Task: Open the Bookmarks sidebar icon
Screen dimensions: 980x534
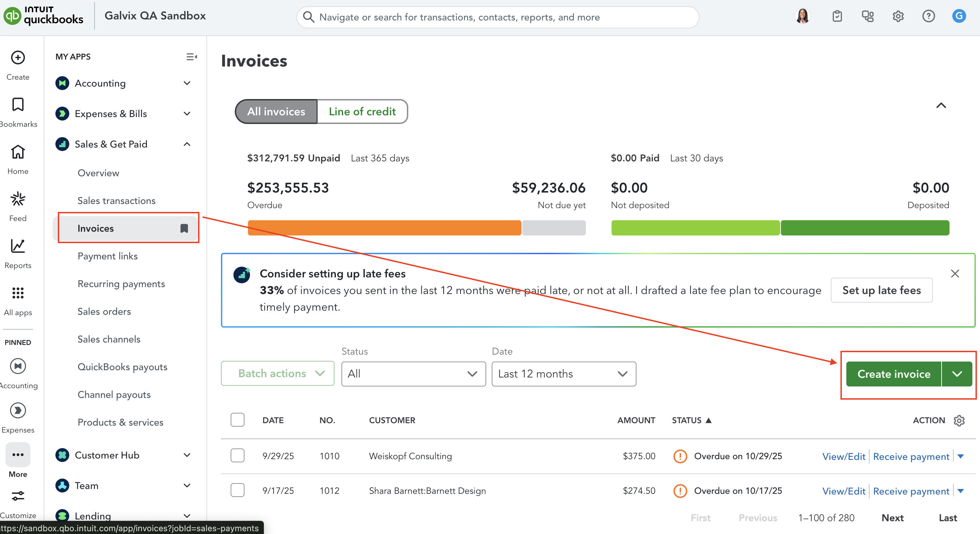Action: tap(18, 105)
